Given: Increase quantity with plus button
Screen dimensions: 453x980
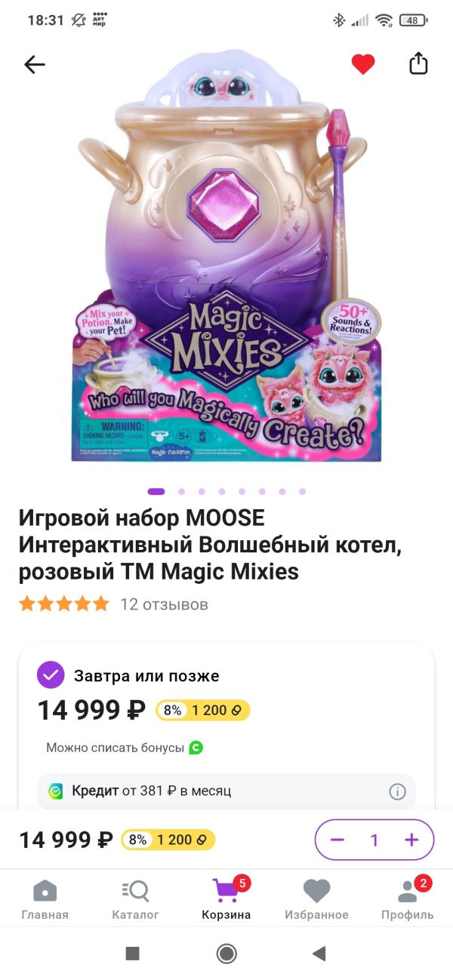Looking at the screenshot, I should point(411,840).
